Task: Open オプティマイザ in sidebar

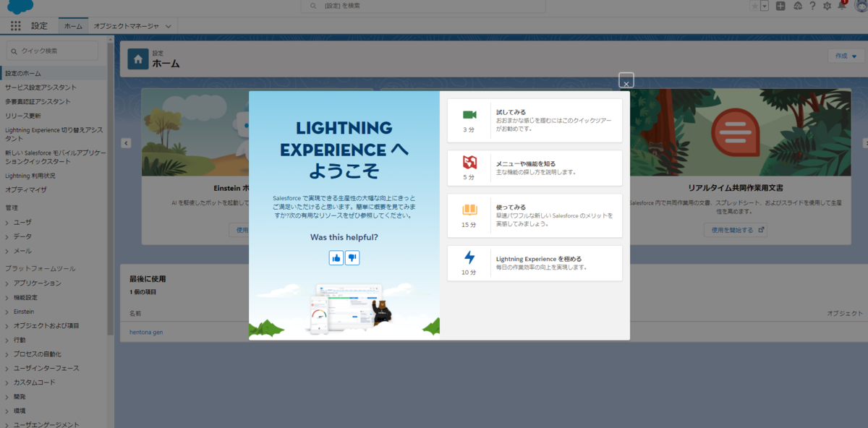Action: [x=25, y=190]
